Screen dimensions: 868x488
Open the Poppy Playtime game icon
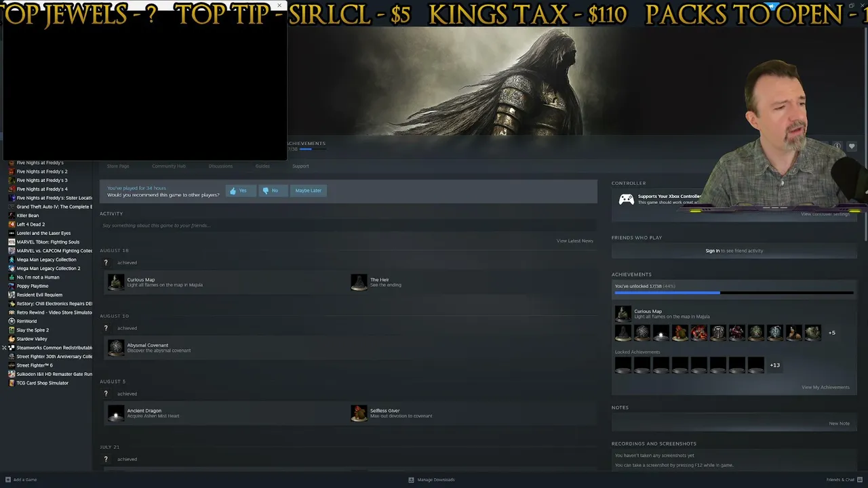click(12, 286)
